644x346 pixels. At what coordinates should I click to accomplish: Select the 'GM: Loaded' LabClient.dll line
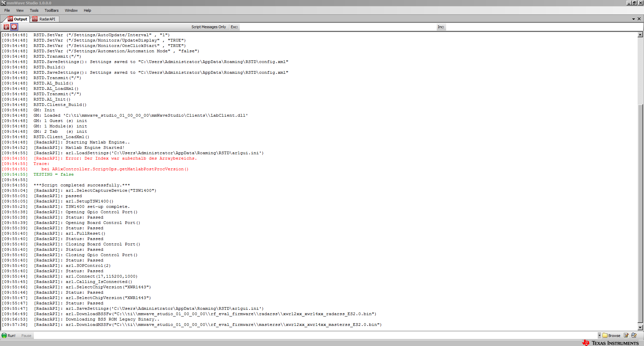click(x=125, y=115)
